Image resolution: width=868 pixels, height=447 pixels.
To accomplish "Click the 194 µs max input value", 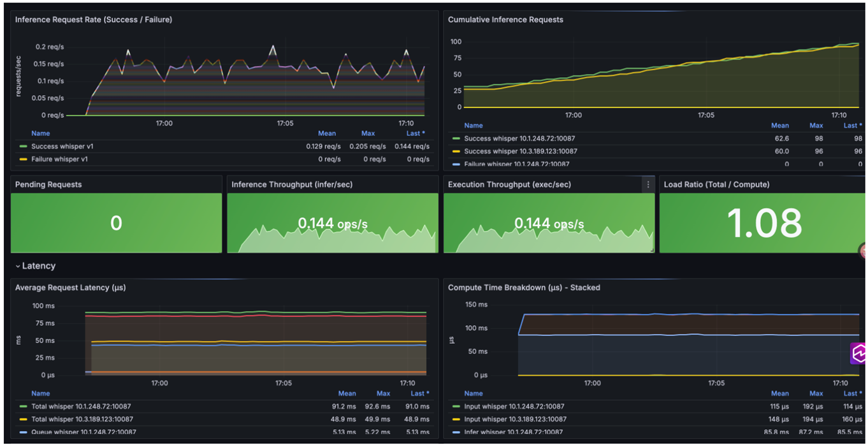I will click(814, 419).
